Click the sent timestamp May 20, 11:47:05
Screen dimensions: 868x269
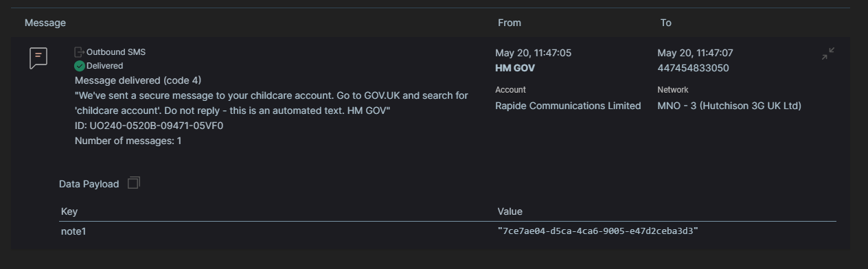[x=533, y=53]
